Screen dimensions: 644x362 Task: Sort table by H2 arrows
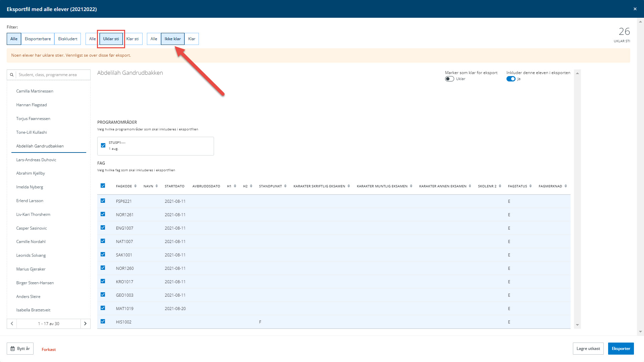click(x=251, y=186)
